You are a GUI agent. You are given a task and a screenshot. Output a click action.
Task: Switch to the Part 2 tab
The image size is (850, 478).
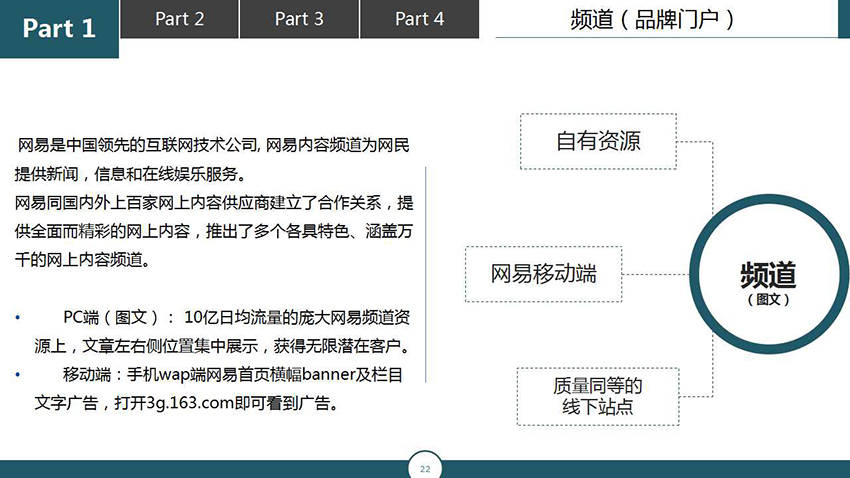179,19
